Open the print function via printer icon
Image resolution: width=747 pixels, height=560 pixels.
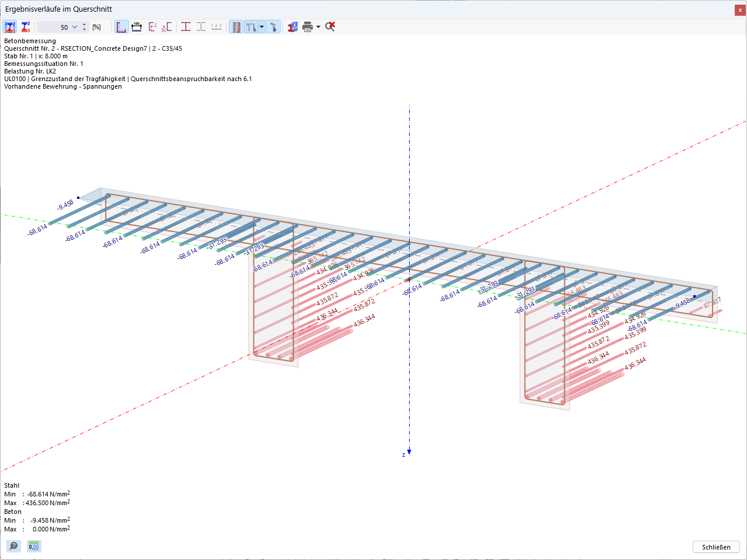pyautogui.click(x=308, y=27)
